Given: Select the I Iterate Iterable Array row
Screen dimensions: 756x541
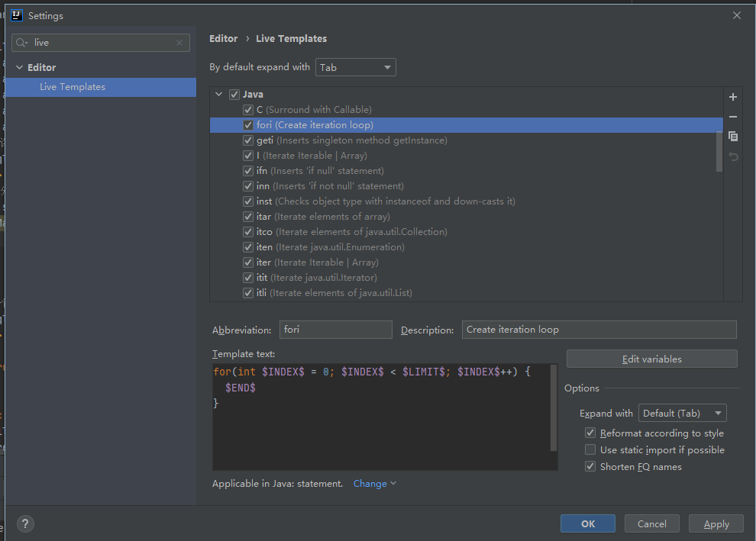Looking at the screenshot, I should click(x=467, y=156).
